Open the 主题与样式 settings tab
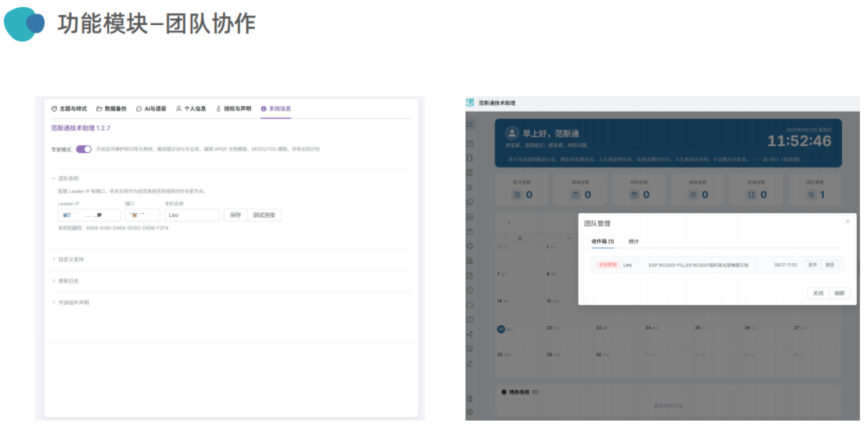Screen dimensions: 868x429 [69, 109]
